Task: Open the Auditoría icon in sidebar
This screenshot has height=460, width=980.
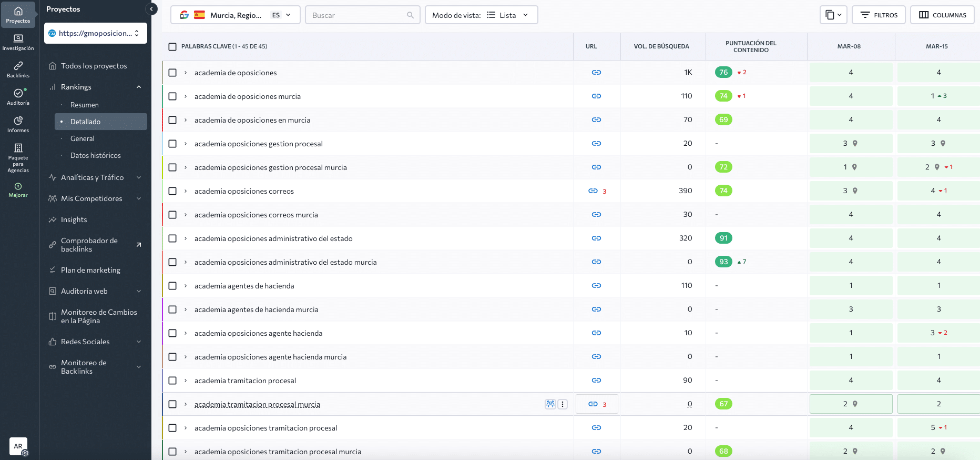Action: pos(18,96)
